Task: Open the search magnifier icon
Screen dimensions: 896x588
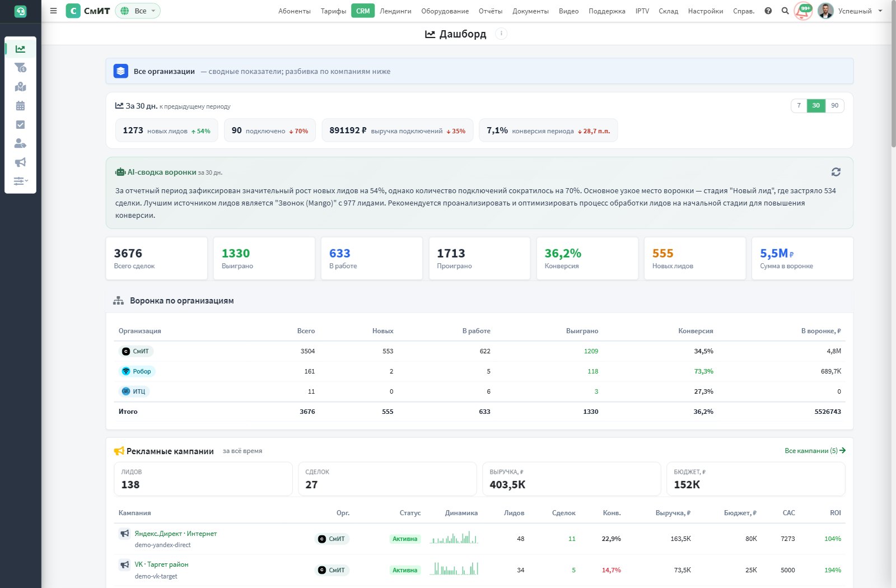Action: (x=785, y=11)
